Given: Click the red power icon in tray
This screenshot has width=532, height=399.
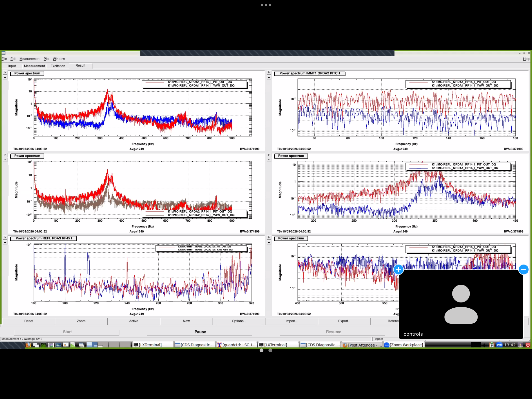Looking at the screenshot, I should pos(528,345).
